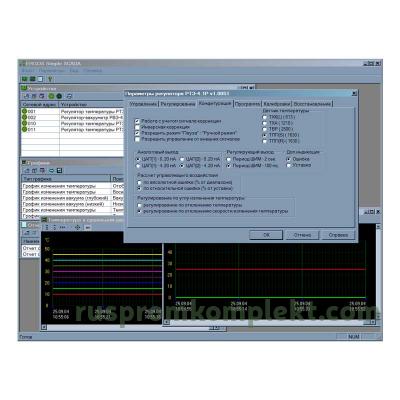Switch to the Управление tab
The height and width of the screenshot is (400, 400).
pyautogui.click(x=143, y=104)
